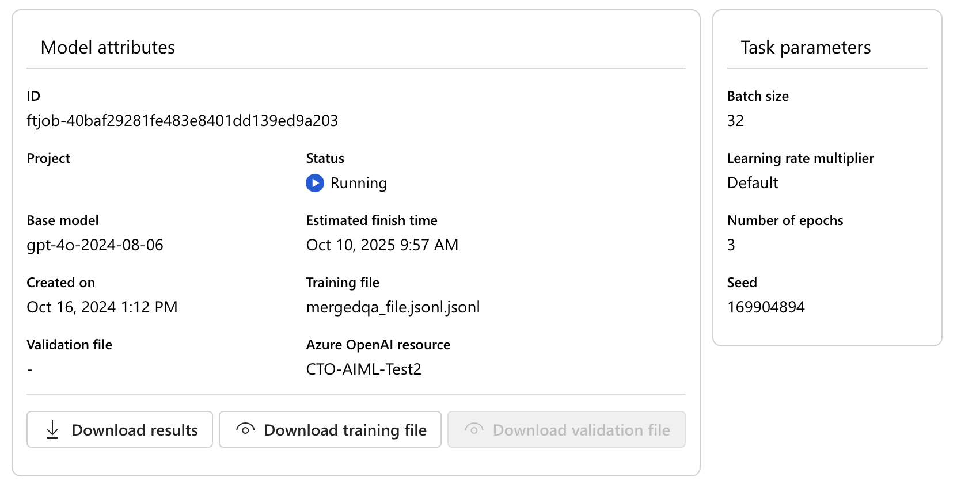This screenshot has height=488, width=980.
Task: Click the Project field label
Action: 48,158
